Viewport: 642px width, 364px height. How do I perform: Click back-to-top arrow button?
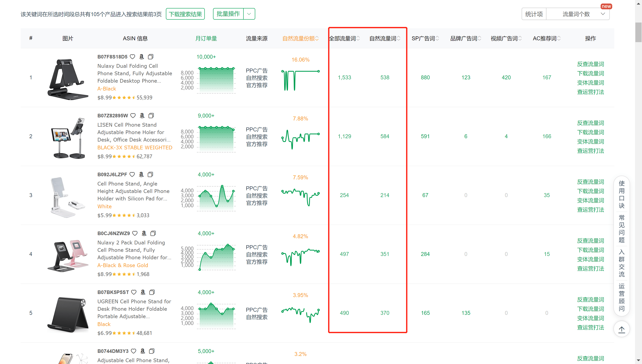click(622, 329)
